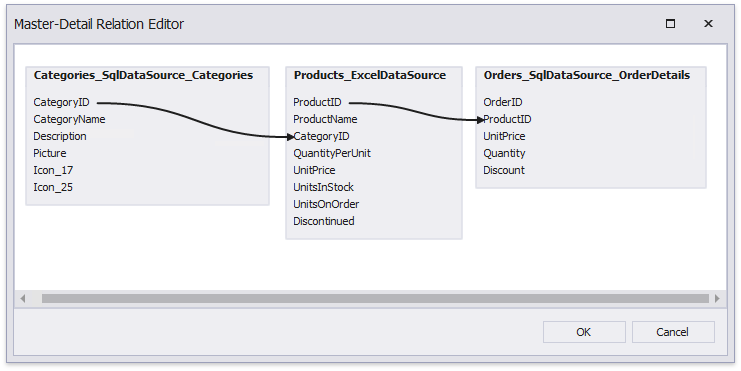Select ProductID in Products_ExcelDataSource table
This screenshot has width=741, height=371.
tap(317, 103)
